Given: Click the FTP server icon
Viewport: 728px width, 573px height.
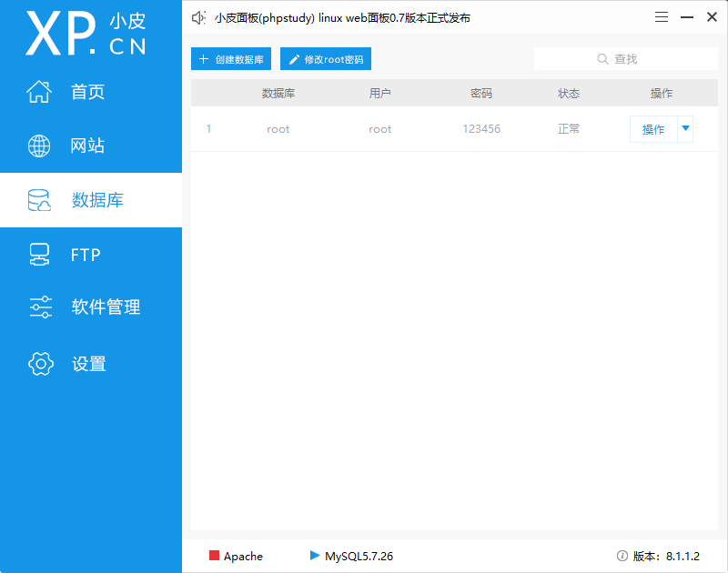Looking at the screenshot, I should click(39, 255).
